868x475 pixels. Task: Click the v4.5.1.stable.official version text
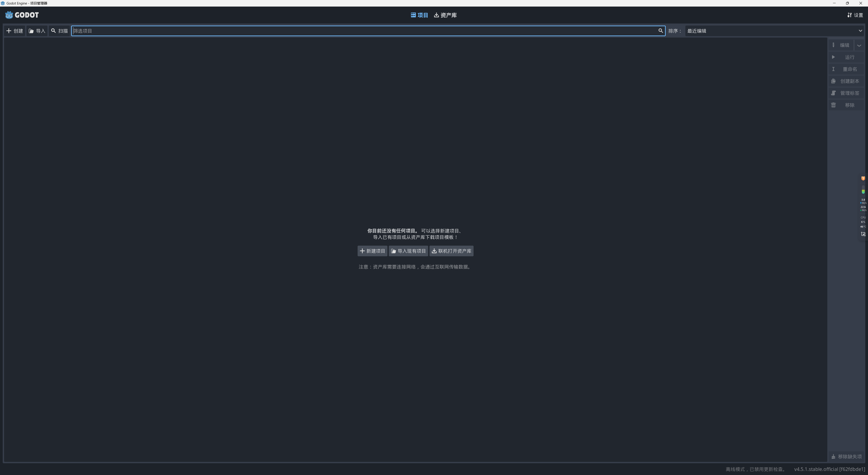(x=829, y=469)
